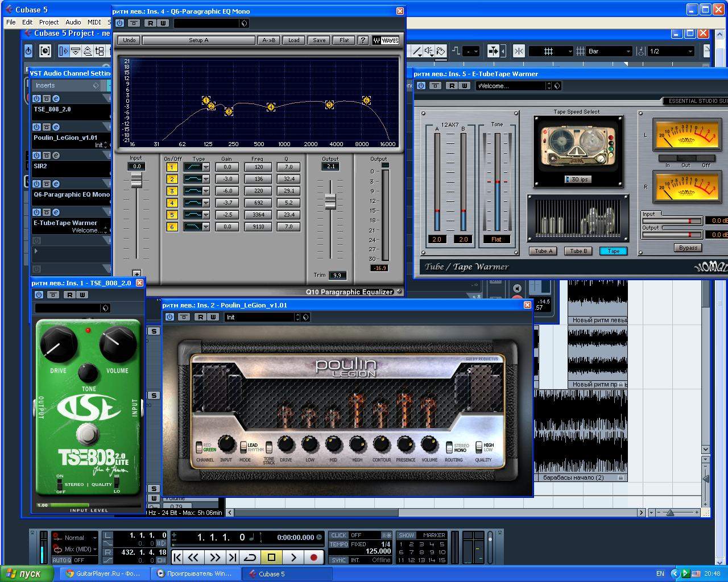Bypass the TSE_808_2.0 plugin window power icon
Viewport: 728px width, 582px height.
click(x=39, y=294)
